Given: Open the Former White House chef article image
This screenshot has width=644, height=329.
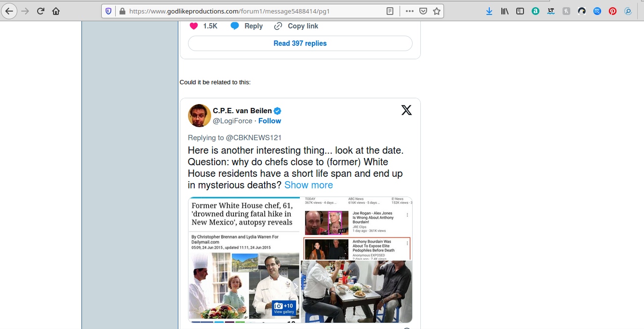Looking at the screenshot, I should [x=244, y=260].
